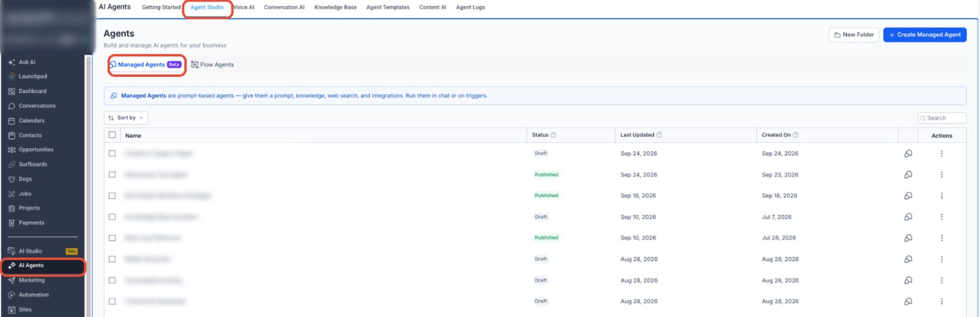Click Create Managed Agent button
Image resolution: width=980 pixels, height=317 pixels.
pyautogui.click(x=925, y=35)
